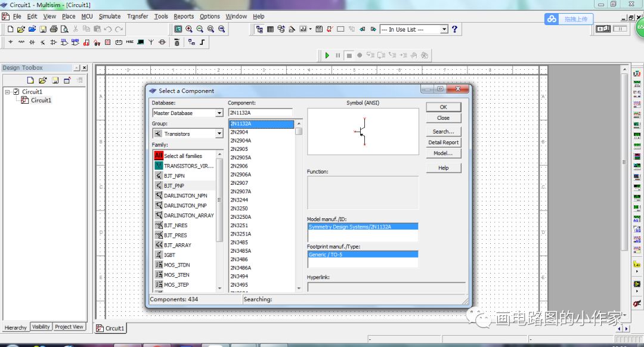Select Select all families entry

tap(184, 156)
